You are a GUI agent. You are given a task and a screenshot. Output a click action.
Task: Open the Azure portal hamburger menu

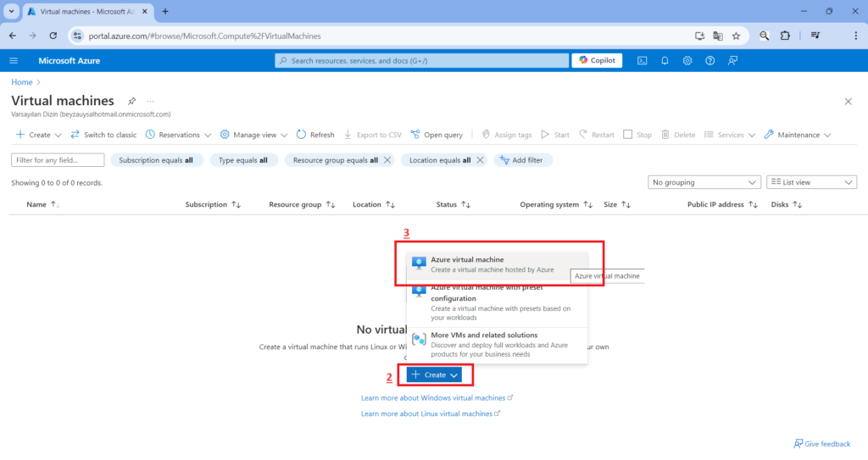click(x=14, y=61)
